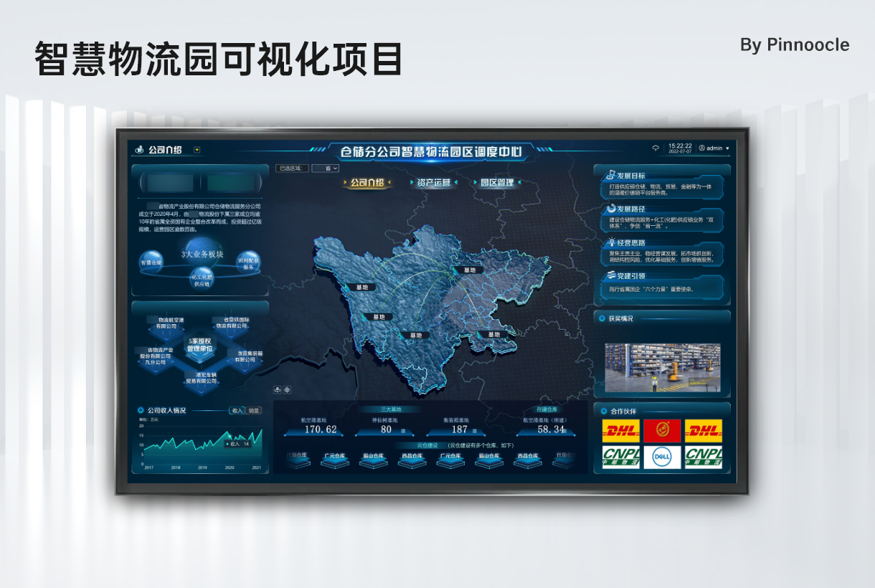Screen dimensions: 875x588
Task: Click the 党建引领 stacked-layers icon
Action: click(x=611, y=275)
